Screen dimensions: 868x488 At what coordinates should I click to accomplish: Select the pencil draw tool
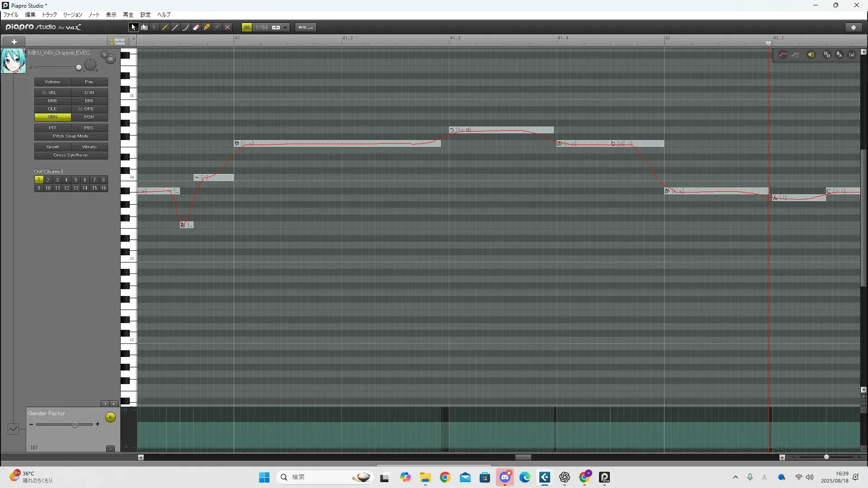(165, 28)
